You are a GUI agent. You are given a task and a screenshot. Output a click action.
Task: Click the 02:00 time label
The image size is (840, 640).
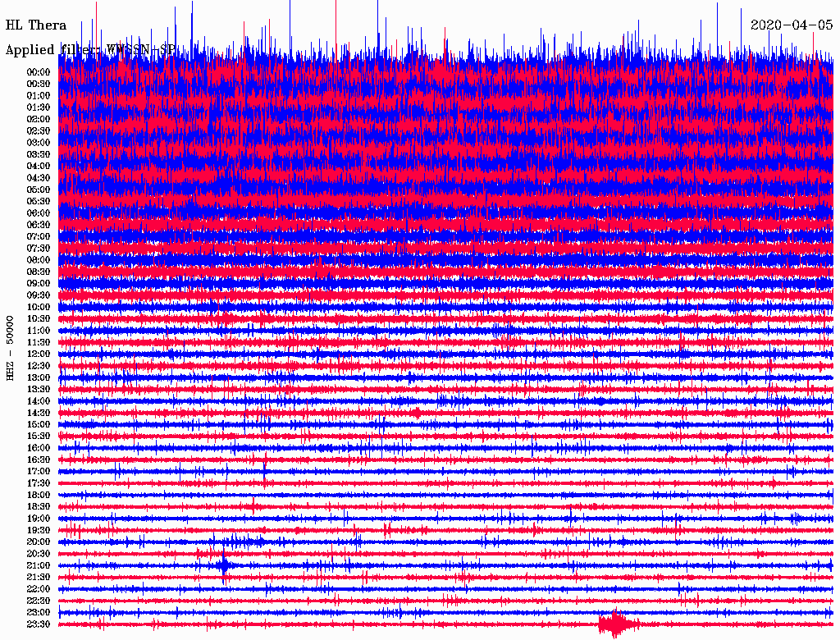coord(39,119)
